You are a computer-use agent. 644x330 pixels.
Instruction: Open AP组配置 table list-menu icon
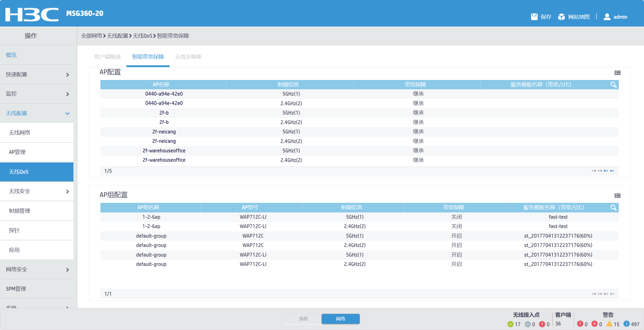[x=617, y=196]
